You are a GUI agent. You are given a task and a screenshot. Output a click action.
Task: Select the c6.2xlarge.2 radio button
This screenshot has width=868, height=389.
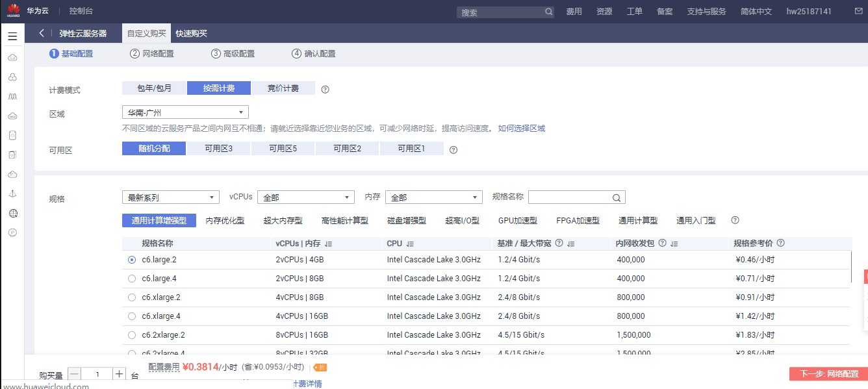(x=132, y=335)
